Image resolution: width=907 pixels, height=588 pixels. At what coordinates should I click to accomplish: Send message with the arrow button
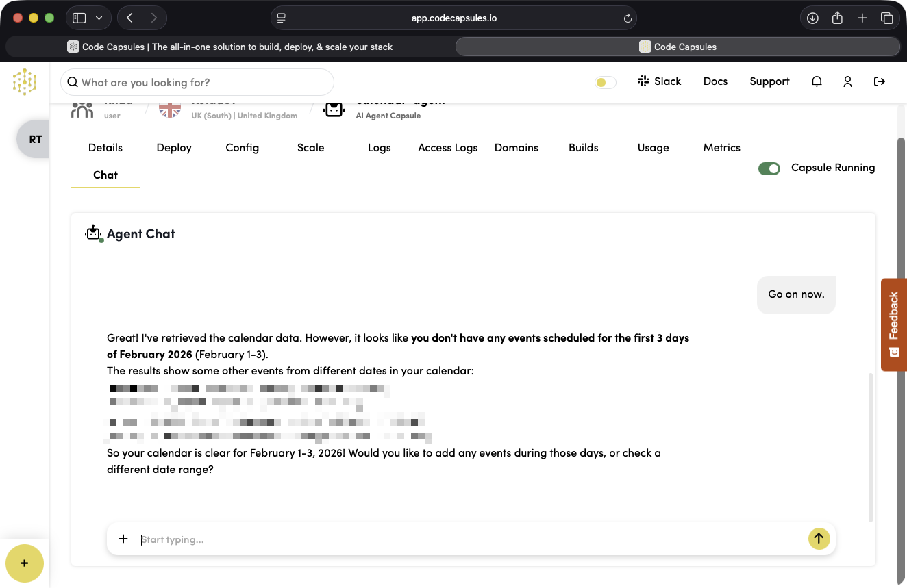pyautogui.click(x=819, y=539)
